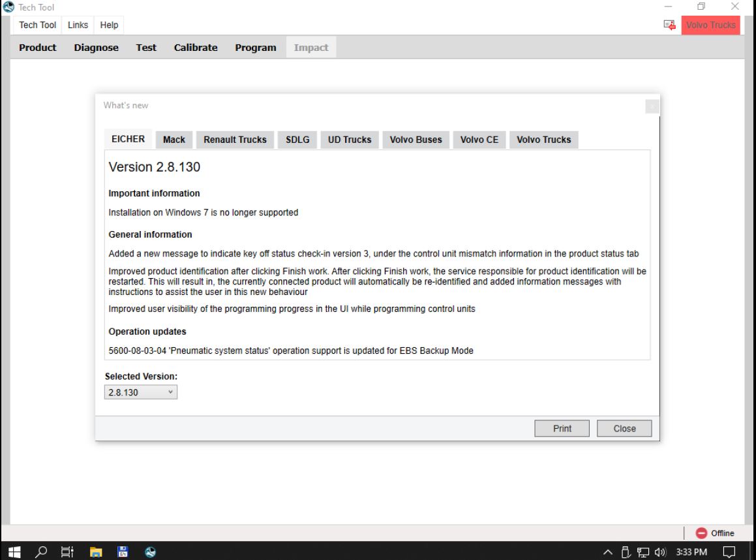This screenshot has width=756, height=560.
Task: Click the communication unit icon beside Volvo Trucks
Action: [670, 25]
